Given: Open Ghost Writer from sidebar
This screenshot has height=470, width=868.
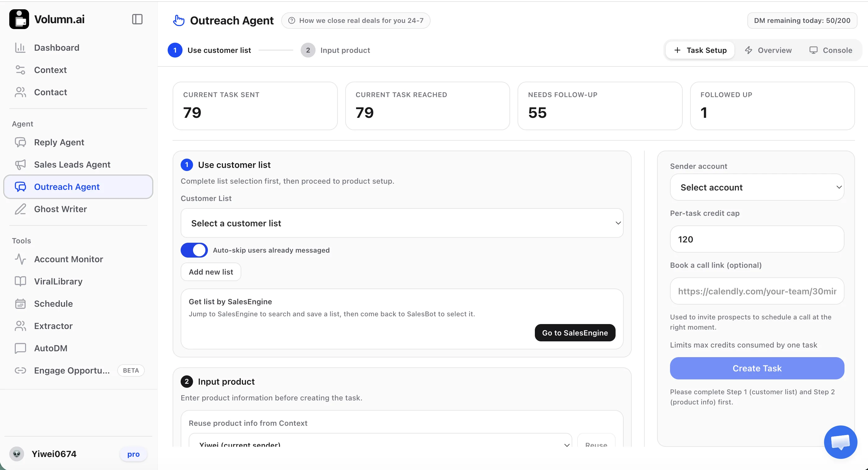Looking at the screenshot, I should 78,209.
